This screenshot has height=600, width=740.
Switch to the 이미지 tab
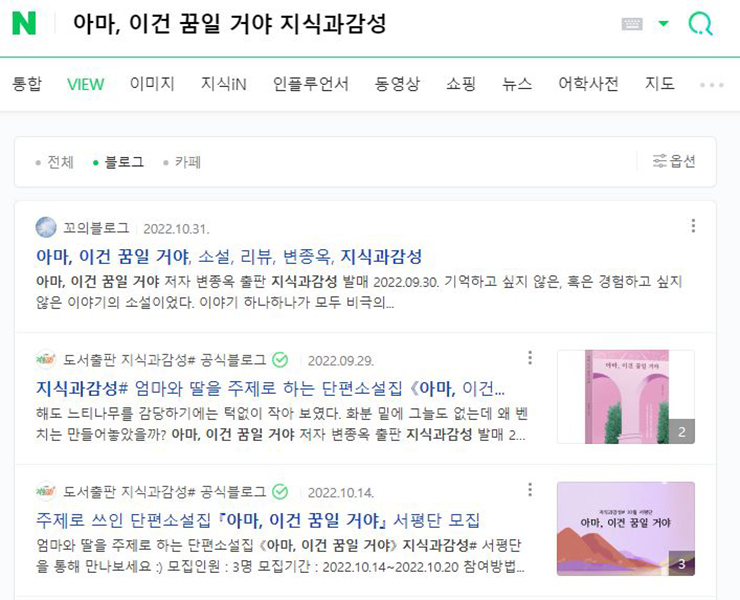(152, 84)
